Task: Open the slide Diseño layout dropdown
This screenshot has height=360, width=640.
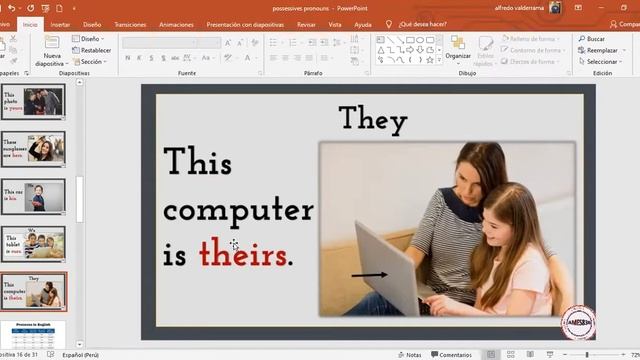Action: click(x=88, y=39)
